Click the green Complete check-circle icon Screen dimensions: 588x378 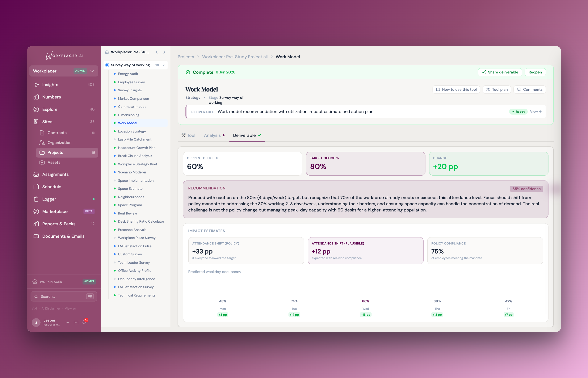(x=188, y=72)
